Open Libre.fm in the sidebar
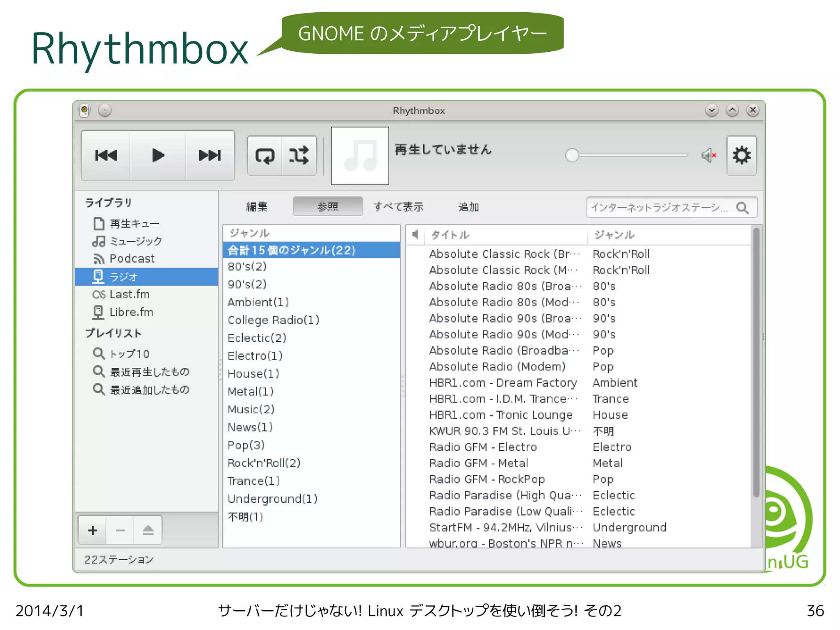 point(146,312)
